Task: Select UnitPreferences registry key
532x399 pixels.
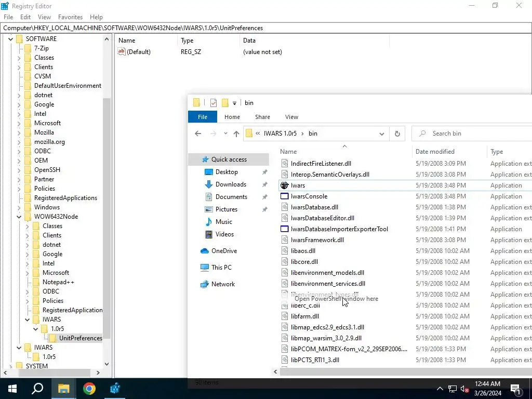Action: coord(81,338)
